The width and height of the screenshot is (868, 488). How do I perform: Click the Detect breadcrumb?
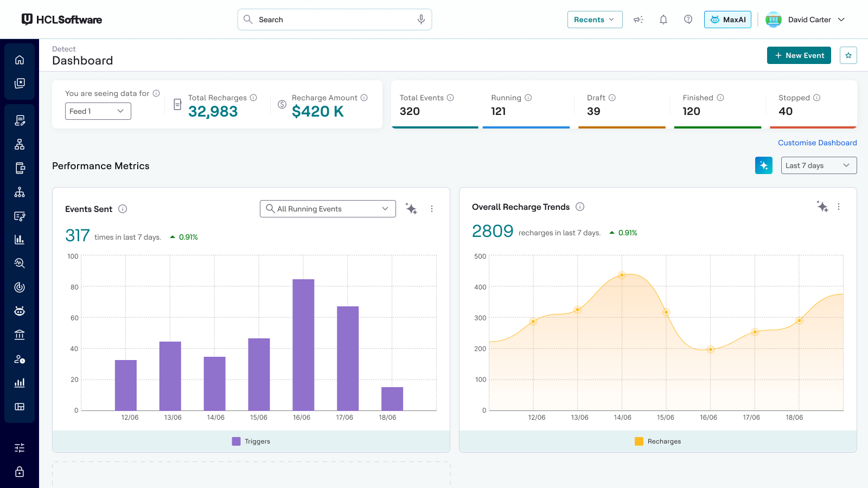click(x=64, y=49)
